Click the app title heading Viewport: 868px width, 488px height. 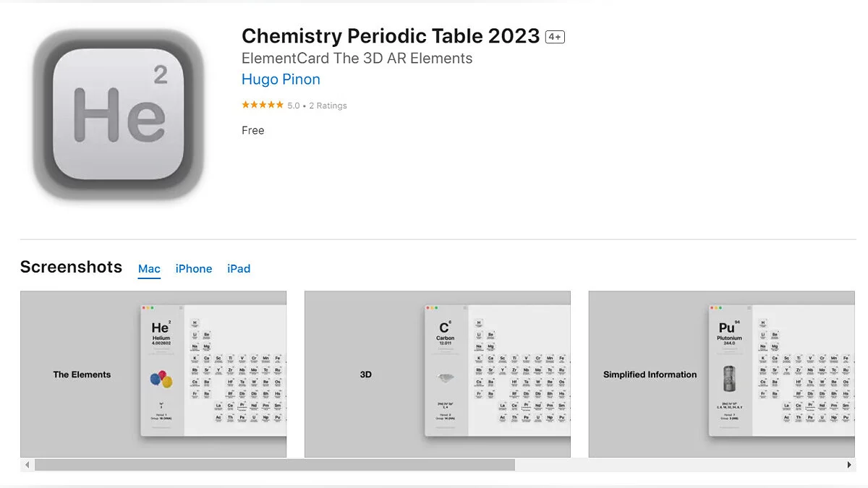[x=391, y=36]
